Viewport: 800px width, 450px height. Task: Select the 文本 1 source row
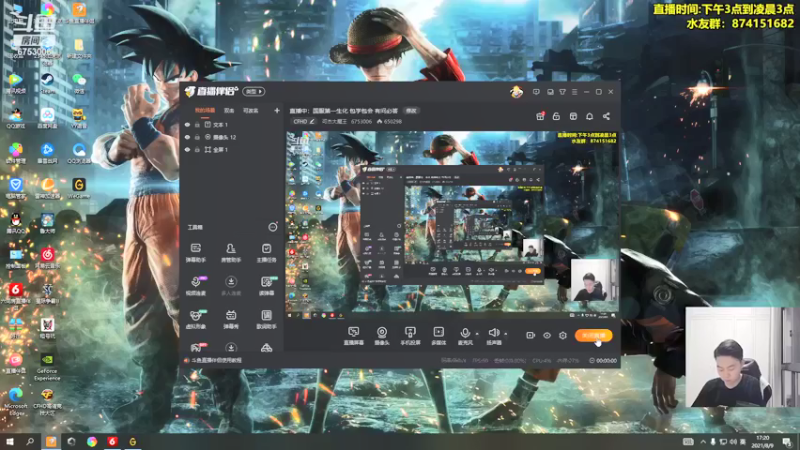coord(232,124)
